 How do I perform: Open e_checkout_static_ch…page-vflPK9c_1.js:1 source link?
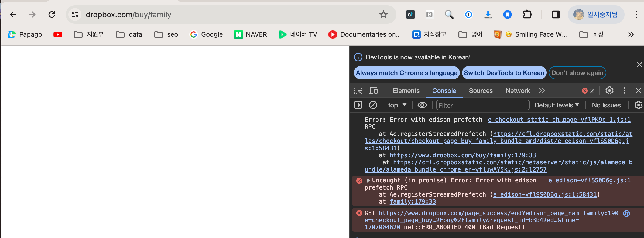pyautogui.click(x=559, y=120)
